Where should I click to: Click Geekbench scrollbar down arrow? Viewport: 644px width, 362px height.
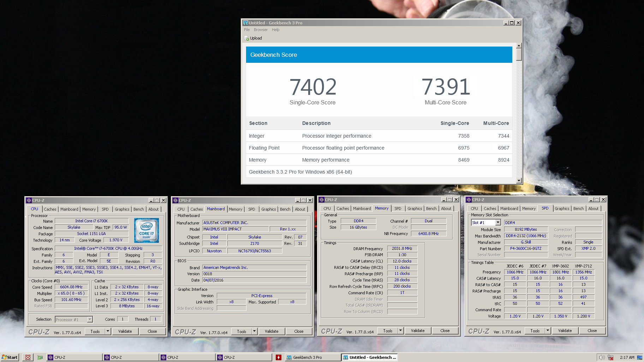pyautogui.click(x=519, y=181)
